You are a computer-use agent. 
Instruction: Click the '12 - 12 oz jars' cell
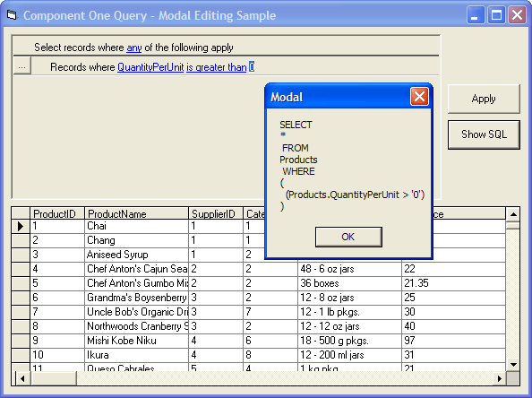click(349, 326)
